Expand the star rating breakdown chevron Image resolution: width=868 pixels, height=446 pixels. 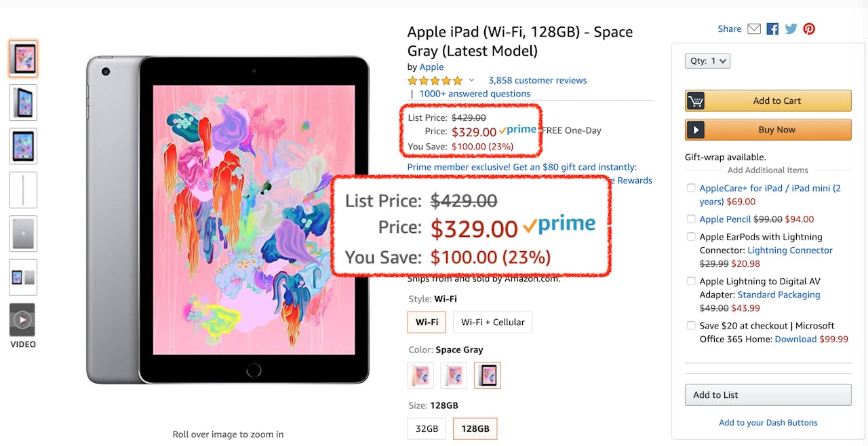[472, 80]
